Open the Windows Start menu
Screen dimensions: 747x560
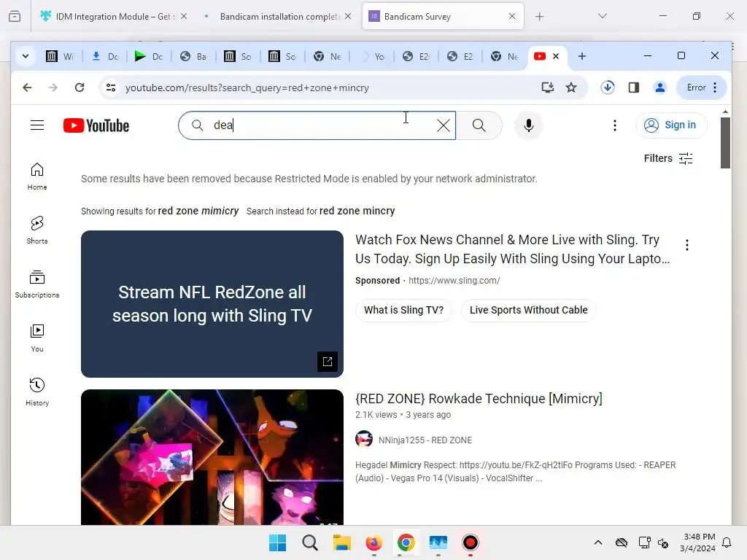click(277, 542)
